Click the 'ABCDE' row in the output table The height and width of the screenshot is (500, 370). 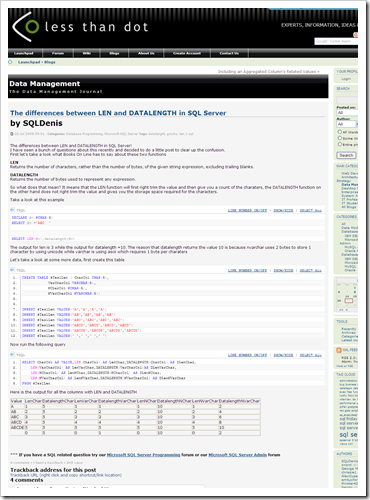pos(135,427)
